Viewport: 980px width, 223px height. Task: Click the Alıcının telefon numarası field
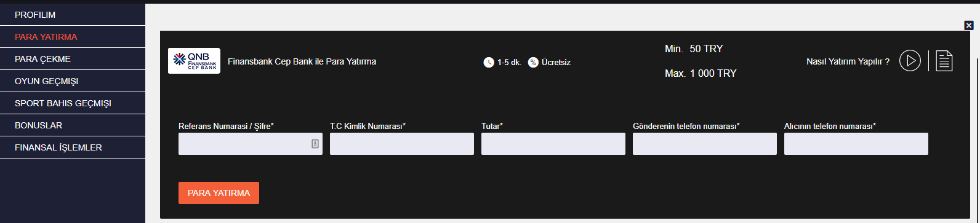point(856,144)
